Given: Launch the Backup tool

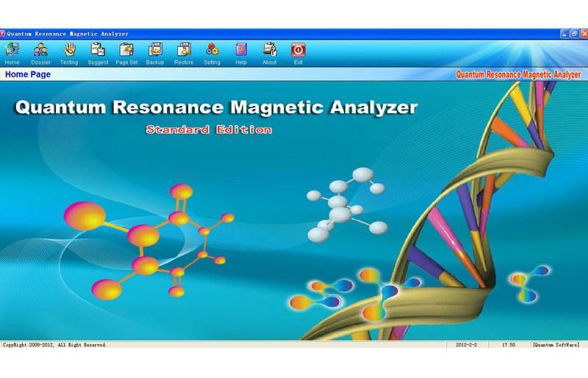Looking at the screenshot, I should click(155, 52).
